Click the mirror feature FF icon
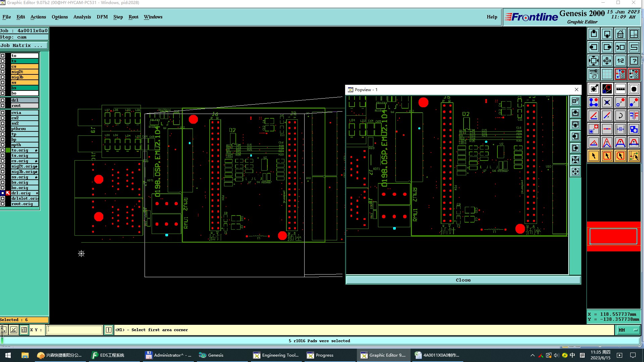This screenshot has height=362, width=644. (634, 116)
